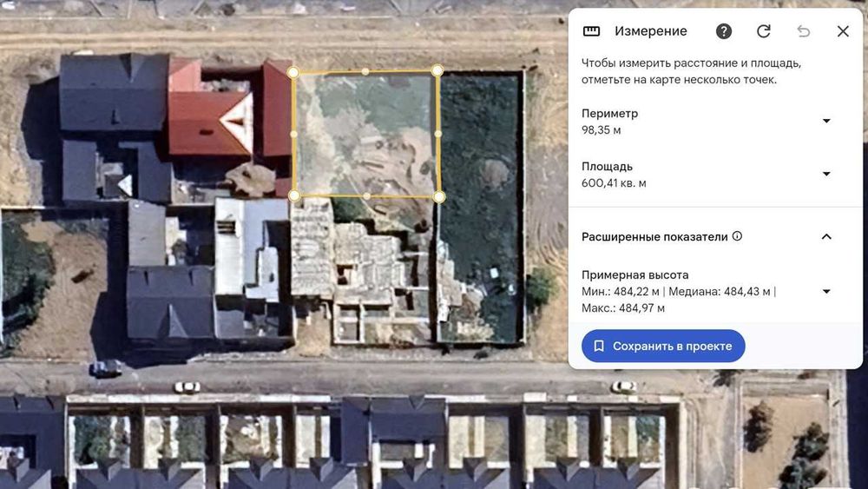Undo last measurement point with back arrow
Image resolution: width=868 pixels, height=489 pixels.
point(803,31)
